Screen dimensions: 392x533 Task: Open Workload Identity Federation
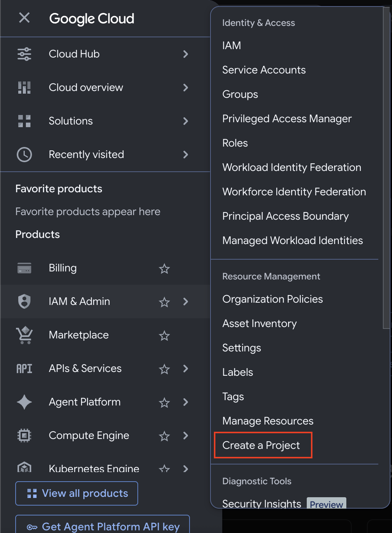(x=292, y=168)
